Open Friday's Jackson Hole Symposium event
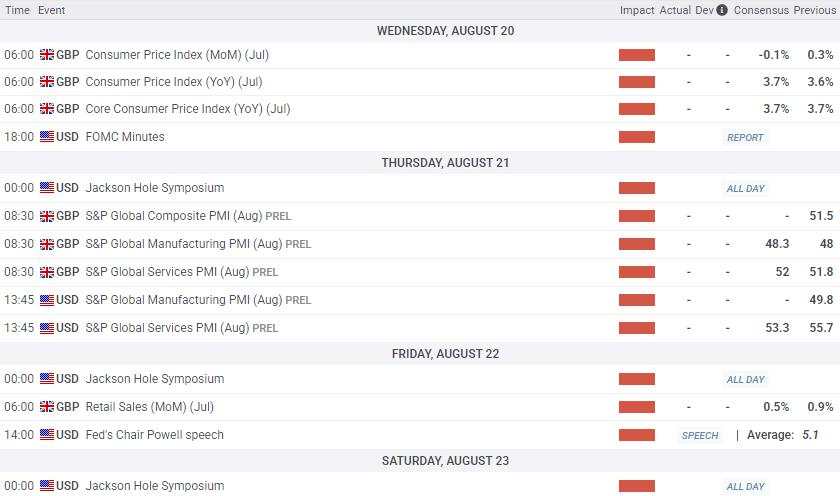 coord(155,379)
